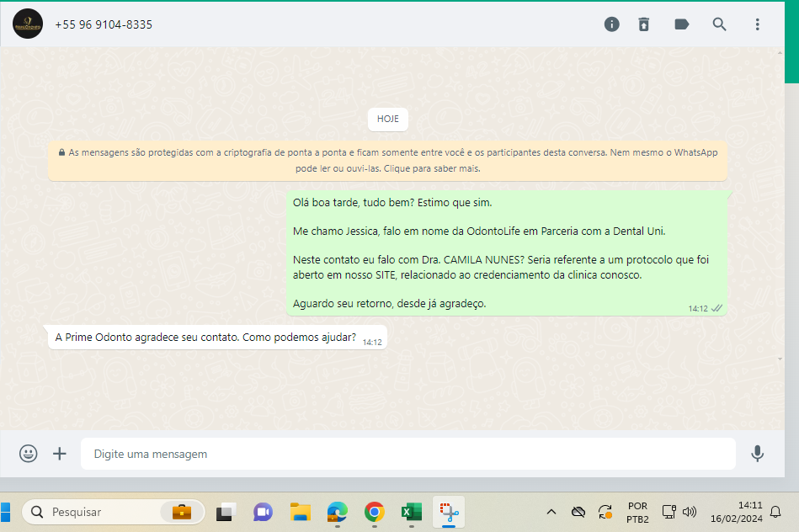Open Microsoft Edge from the taskbar
The image size is (799, 532).
(338, 512)
